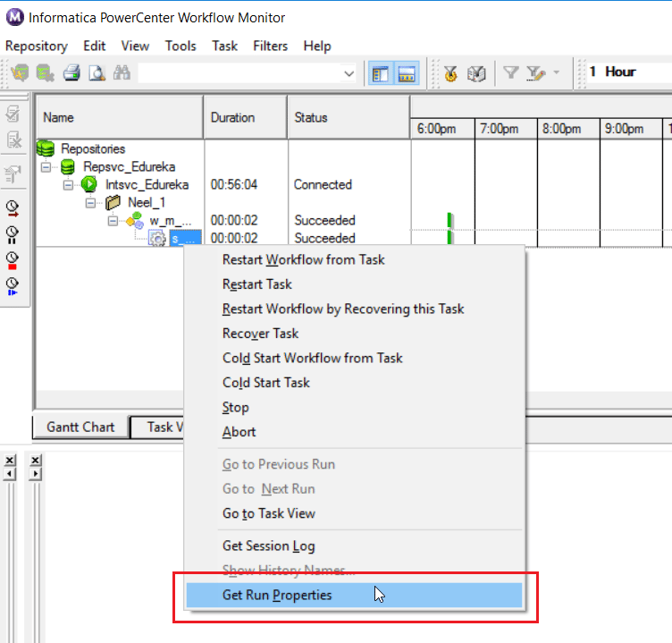Click the Status column header
The width and height of the screenshot is (672, 643).
[349, 117]
